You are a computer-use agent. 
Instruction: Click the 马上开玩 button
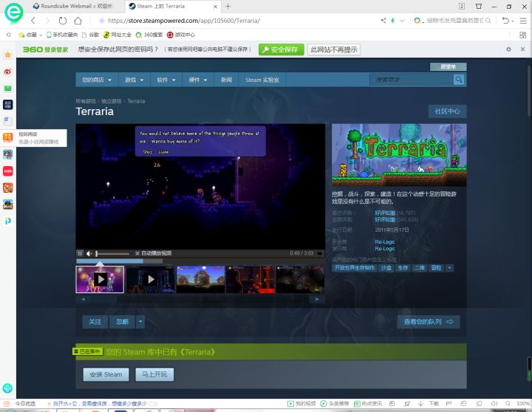(154, 374)
